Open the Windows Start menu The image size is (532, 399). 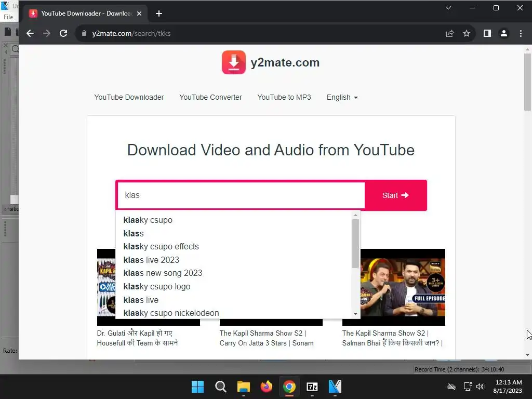[x=197, y=387]
